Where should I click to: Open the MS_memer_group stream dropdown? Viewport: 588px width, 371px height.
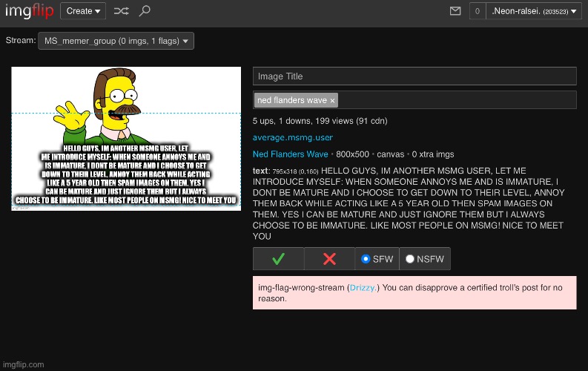116,41
